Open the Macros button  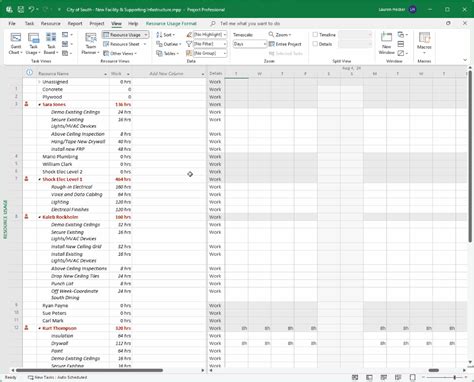click(424, 43)
